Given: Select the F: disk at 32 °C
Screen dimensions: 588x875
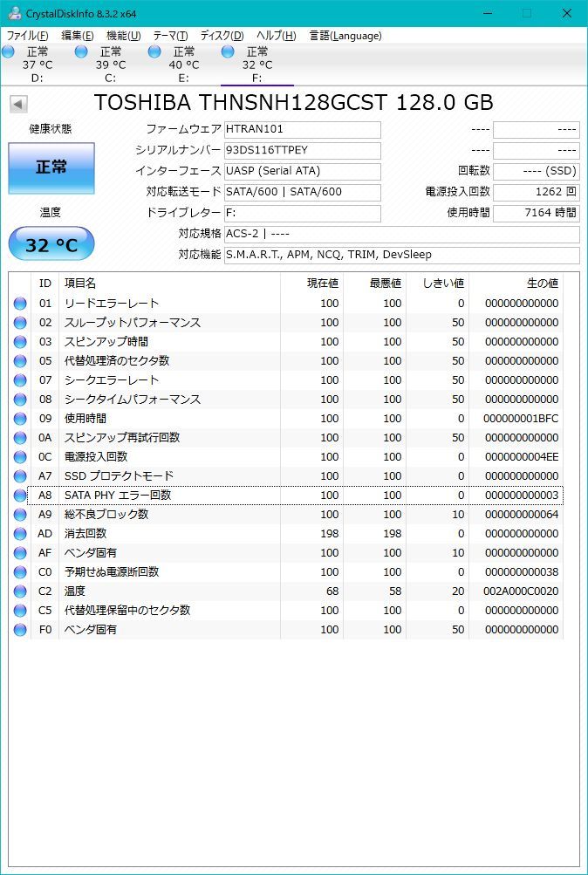Looking at the screenshot, I should 257,65.
